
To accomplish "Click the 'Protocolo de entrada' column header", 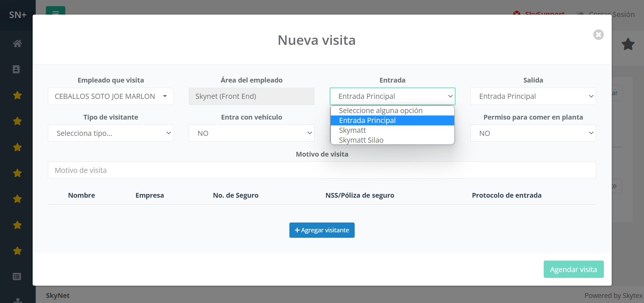I will [x=507, y=195].
